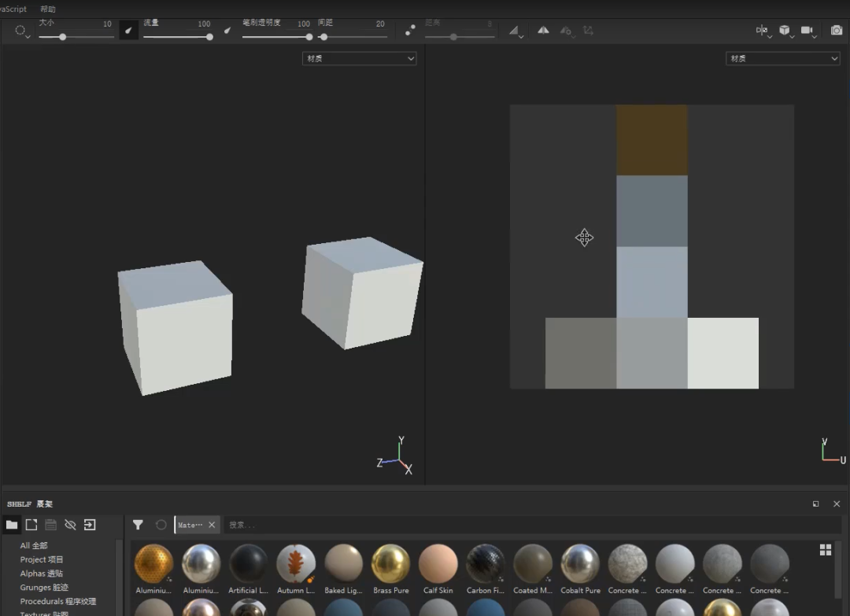
Task: Expand the 3D cube display mode dropdown
Action: tap(785, 31)
